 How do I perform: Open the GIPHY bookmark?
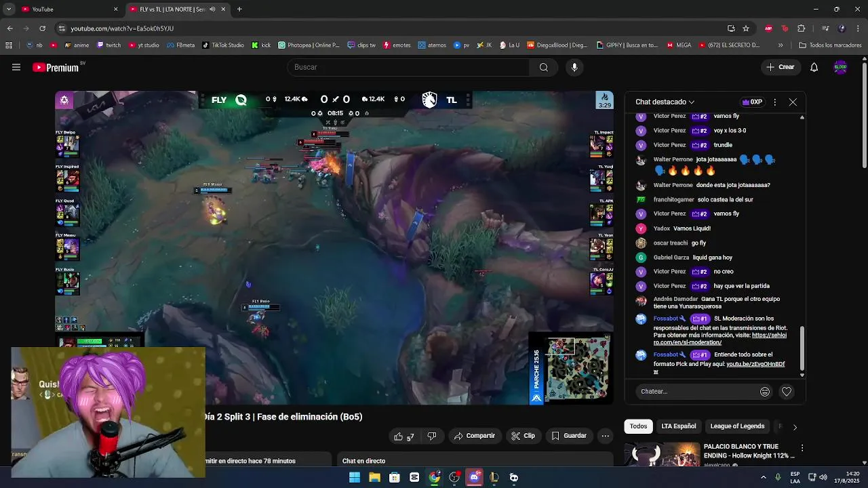[627, 45]
